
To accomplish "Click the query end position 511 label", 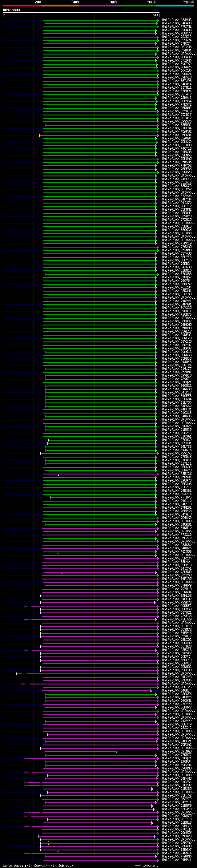I will click(155, 15).
